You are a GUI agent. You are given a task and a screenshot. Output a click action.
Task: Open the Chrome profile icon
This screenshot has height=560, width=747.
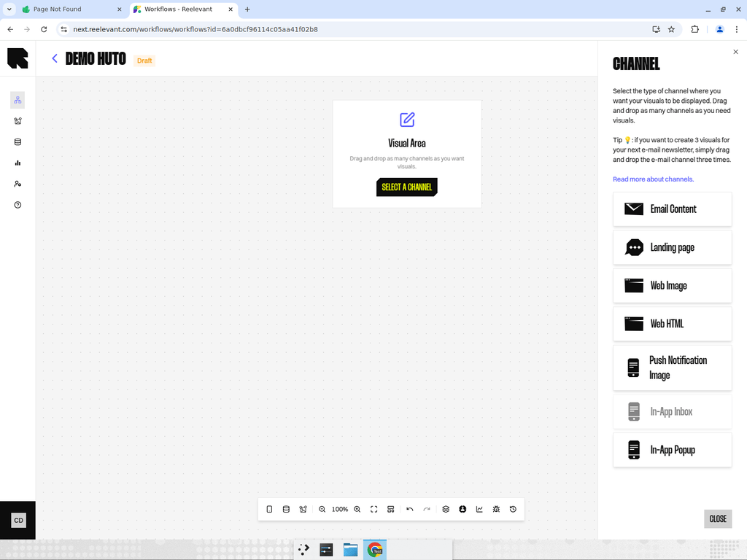(x=720, y=29)
